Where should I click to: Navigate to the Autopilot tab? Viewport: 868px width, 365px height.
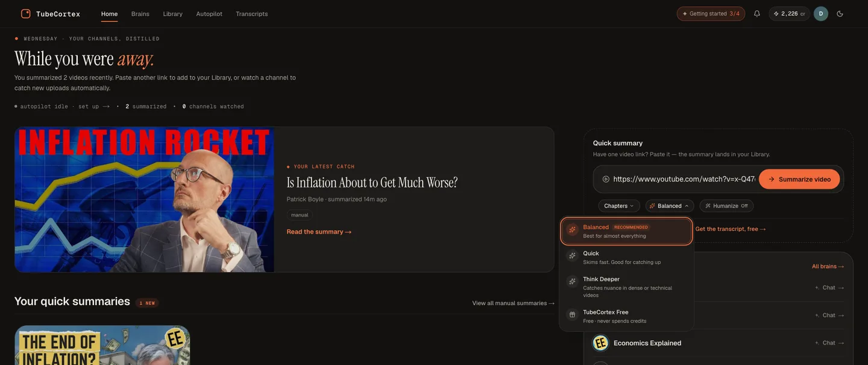209,14
